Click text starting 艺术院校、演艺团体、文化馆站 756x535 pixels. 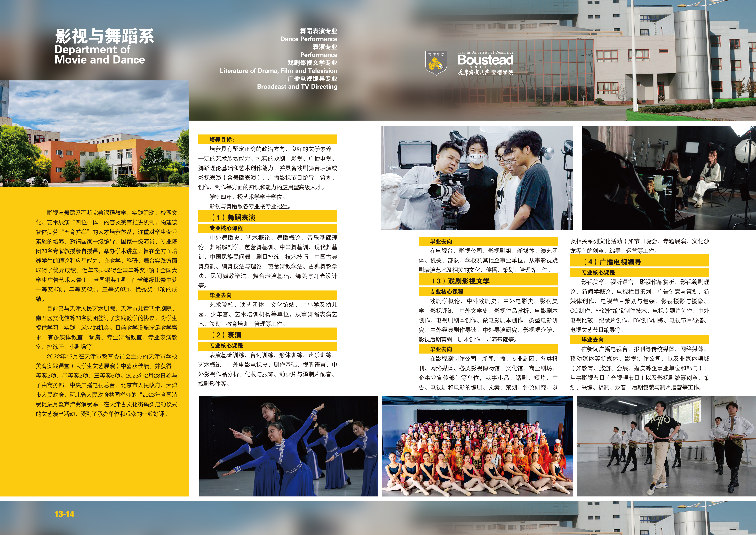(x=268, y=314)
